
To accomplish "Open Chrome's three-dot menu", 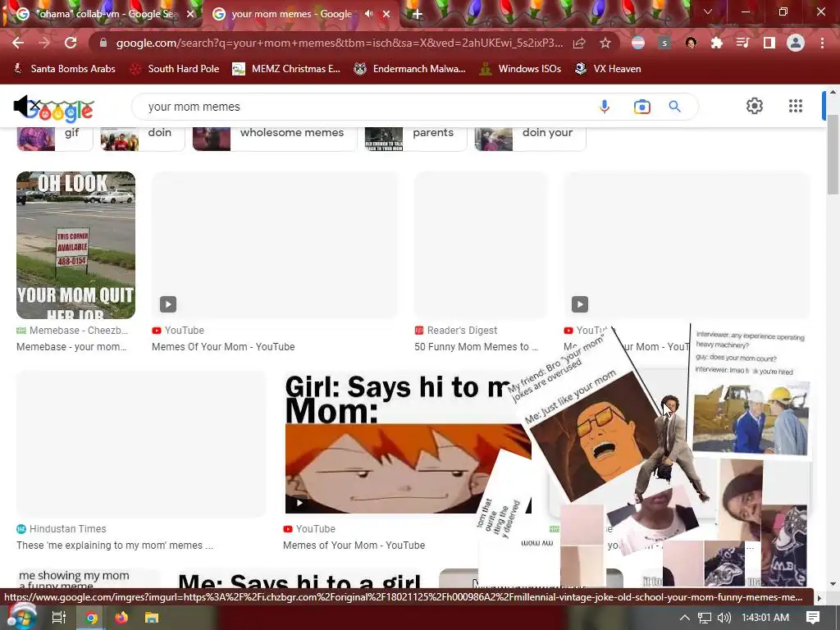I will point(822,43).
